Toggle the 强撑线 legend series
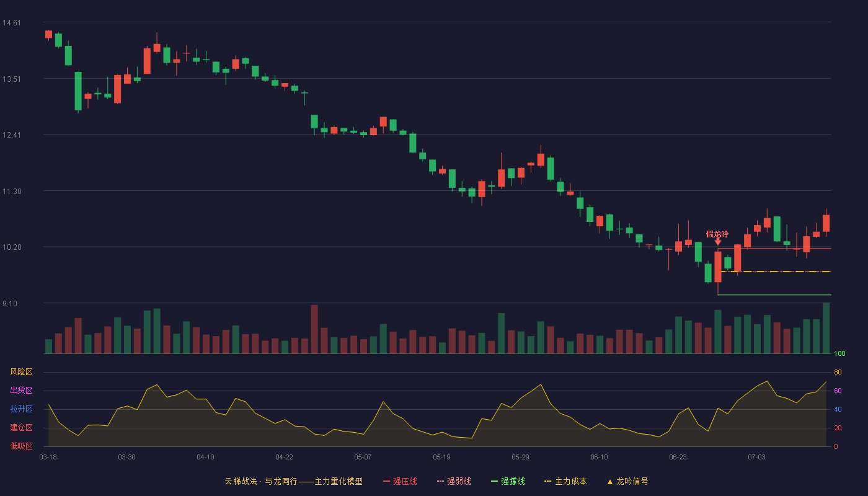Viewport: 868px width, 496px height. click(x=508, y=481)
